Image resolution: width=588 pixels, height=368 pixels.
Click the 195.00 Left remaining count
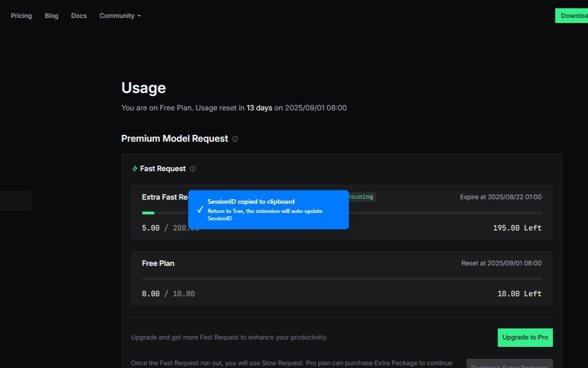[x=517, y=228]
